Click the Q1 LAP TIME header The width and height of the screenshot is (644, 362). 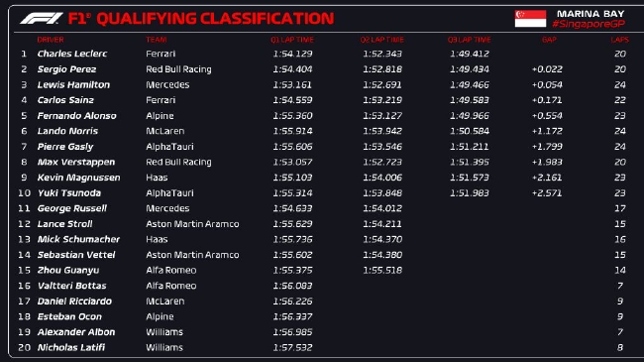click(x=292, y=40)
